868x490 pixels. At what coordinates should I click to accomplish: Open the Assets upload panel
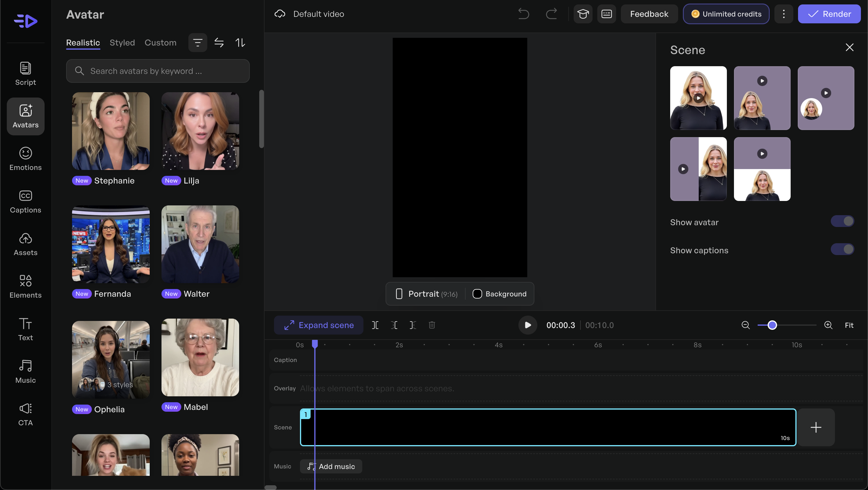click(25, 244)
